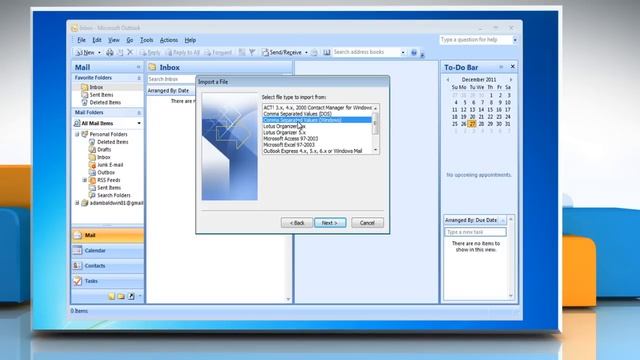Switch to Calendar in navigation pane
The height and width of the screenshot is (360, 640).
point(108,251)
